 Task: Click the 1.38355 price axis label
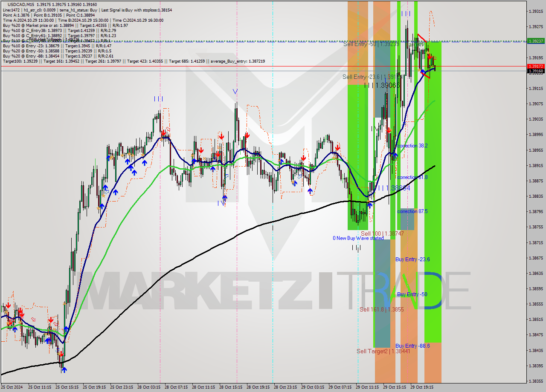(x=536, y=381)
